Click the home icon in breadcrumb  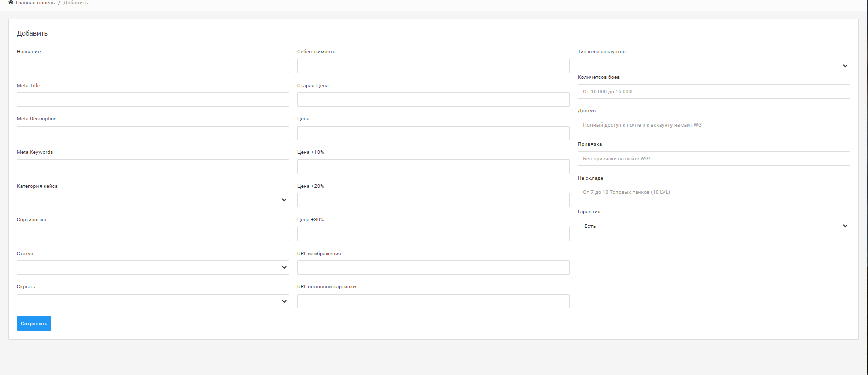pos(11,3)
